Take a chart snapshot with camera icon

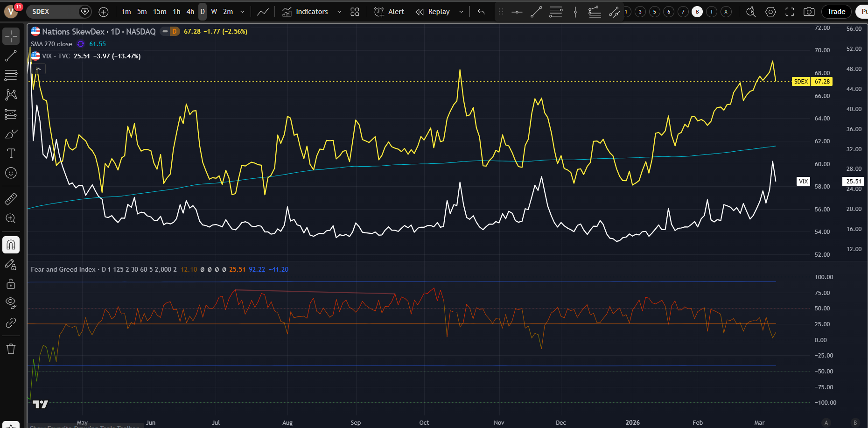coord(809,12)
